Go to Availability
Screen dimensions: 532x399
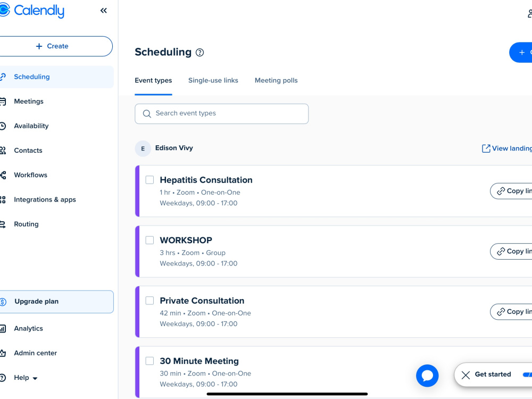31,126
